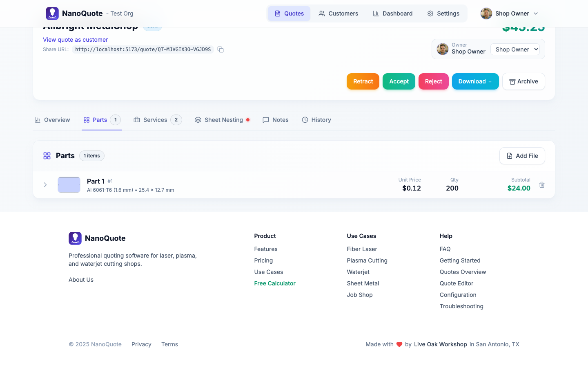Open the Shop Owner account menu
The height and width of the screenshot is (368, 588).
(510, 13)
